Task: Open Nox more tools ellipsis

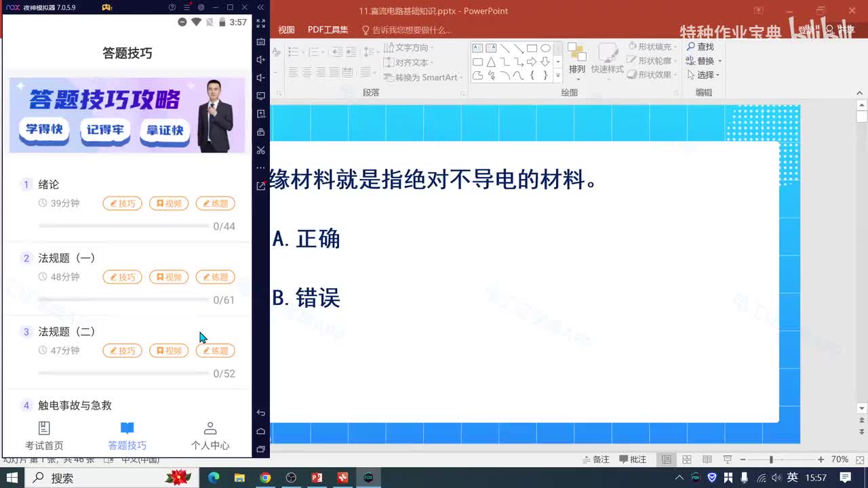Action: point(261,167)
